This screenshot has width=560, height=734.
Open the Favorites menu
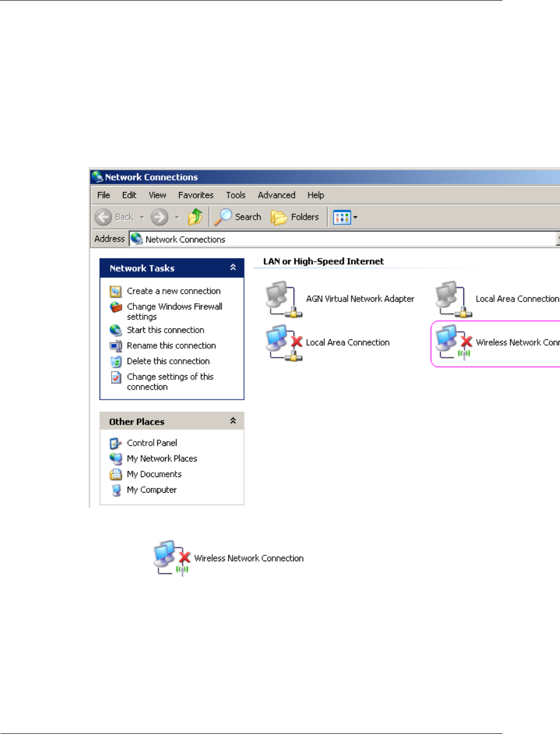(x=196, y=195)
